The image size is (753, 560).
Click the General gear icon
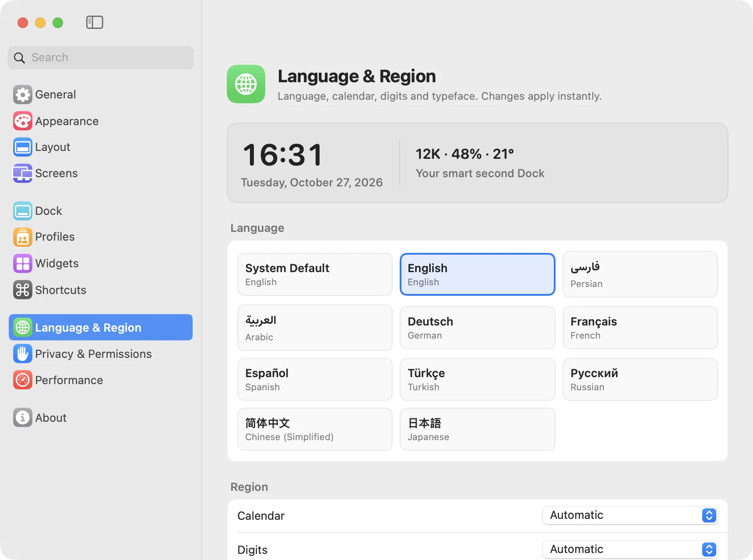(x=23, y=94)
